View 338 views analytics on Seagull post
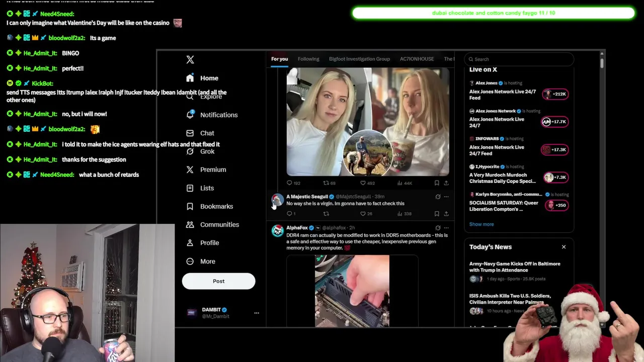 pyautogui.click(x=404, y=214)
